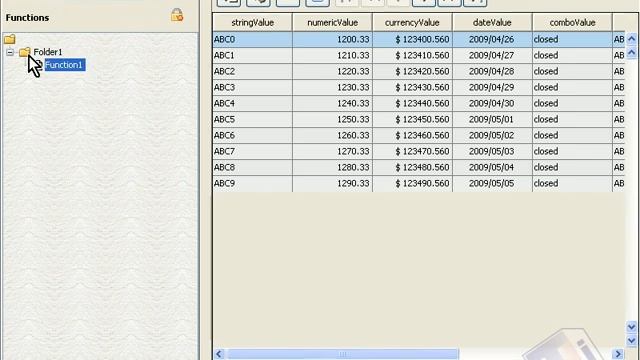
Task: Click currency cell $ 123440.560
Action: (412, 103)
